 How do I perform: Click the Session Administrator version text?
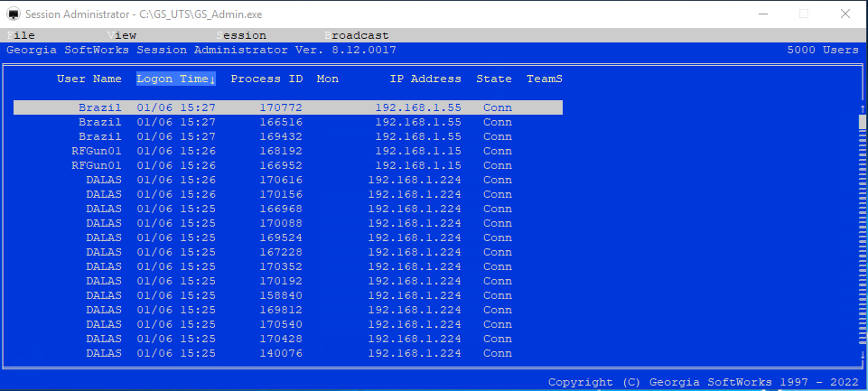pos(201,50)
